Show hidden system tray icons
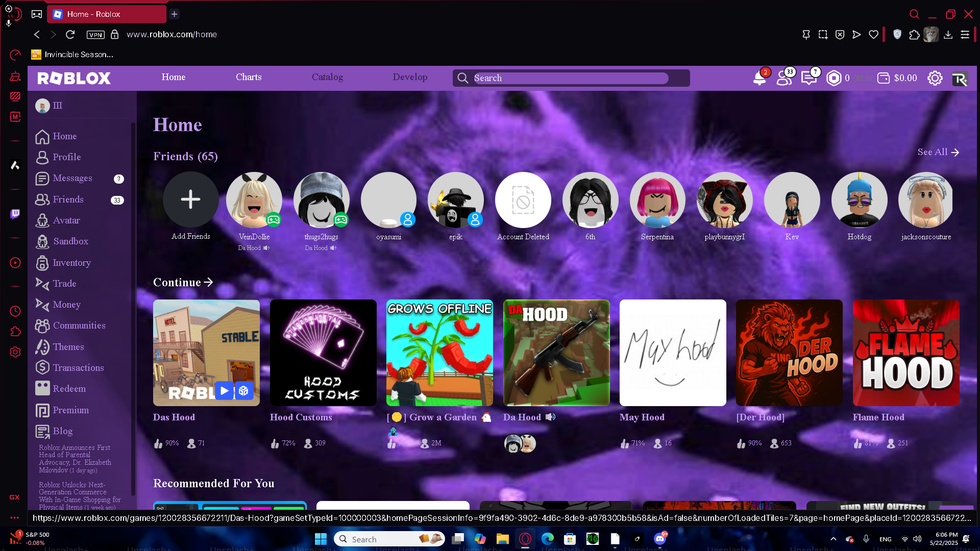Image resolution: width=980 pixels, height=551 pixels. [x=834, y=539]
